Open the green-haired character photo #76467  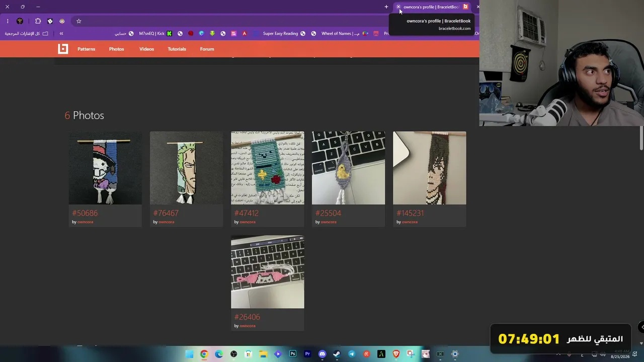[186, 168]
